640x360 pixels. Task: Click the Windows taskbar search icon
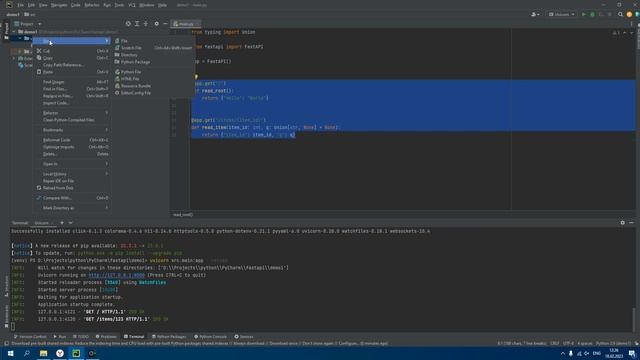[x=27, y=353]
